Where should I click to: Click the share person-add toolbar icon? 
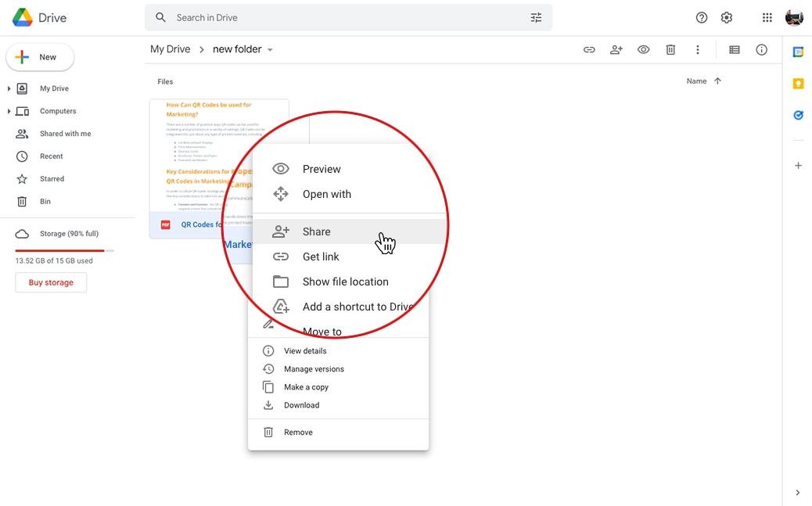[x=616, y=50]
